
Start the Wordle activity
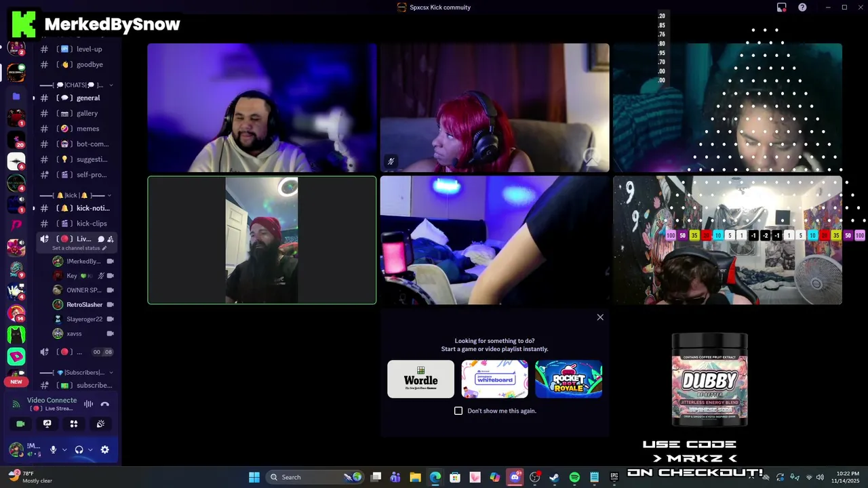[420, 379]
